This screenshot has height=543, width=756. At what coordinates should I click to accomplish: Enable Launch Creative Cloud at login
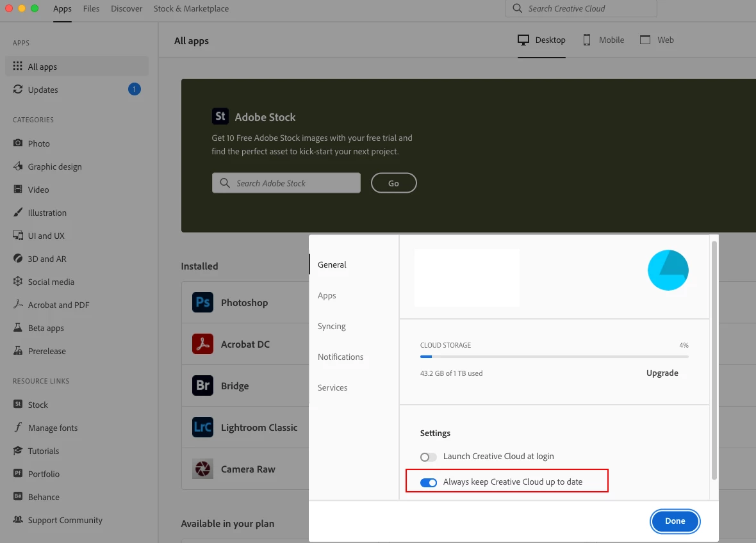pos(428,457)
